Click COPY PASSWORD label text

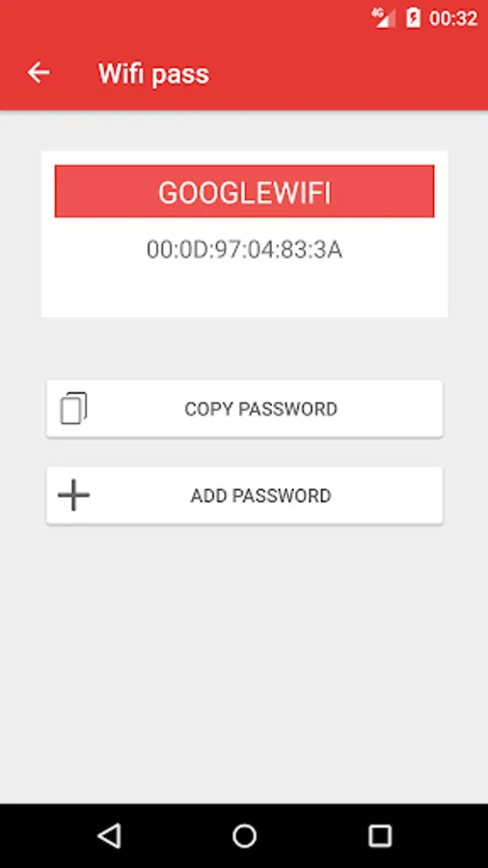tap(260, 409)
